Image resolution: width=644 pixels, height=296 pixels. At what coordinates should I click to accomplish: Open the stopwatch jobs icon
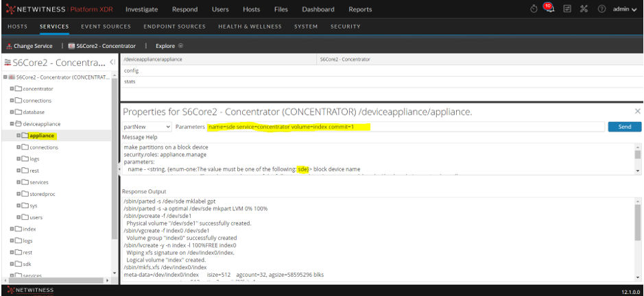[534, 9]
